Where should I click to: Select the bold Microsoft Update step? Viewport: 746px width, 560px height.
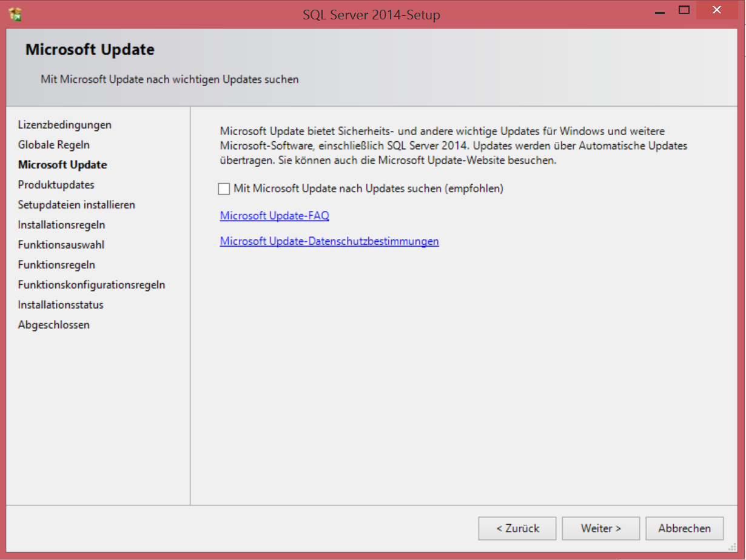(62, 165)
